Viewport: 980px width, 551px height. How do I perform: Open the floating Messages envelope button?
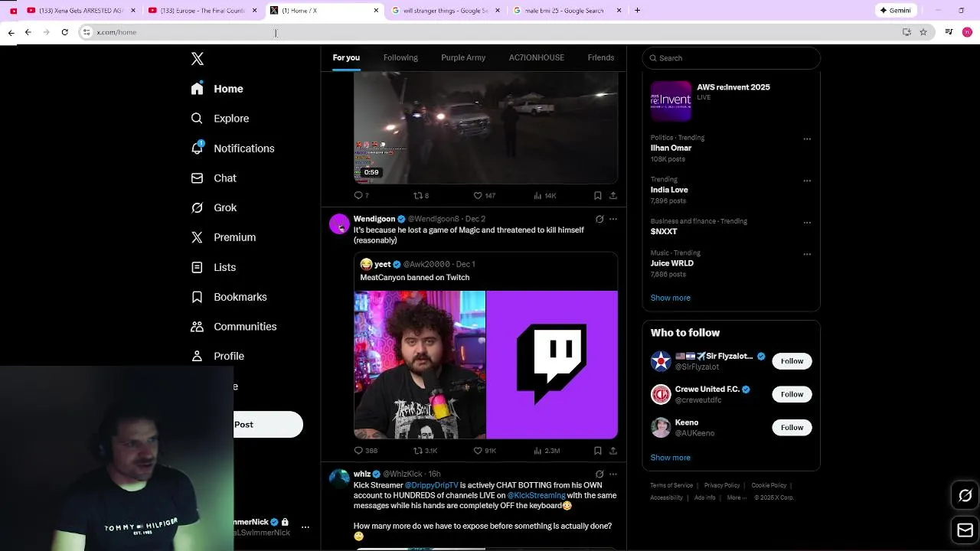(965, 530)
